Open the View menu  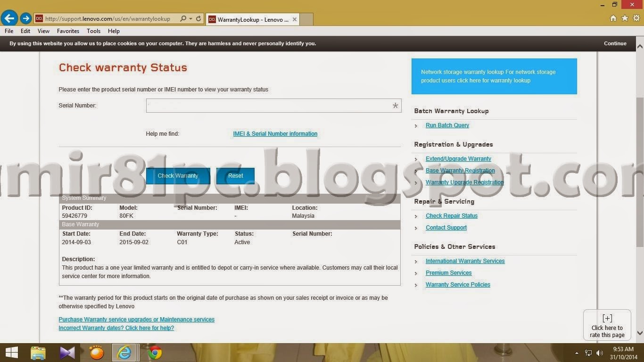click(x=43, y=31)
